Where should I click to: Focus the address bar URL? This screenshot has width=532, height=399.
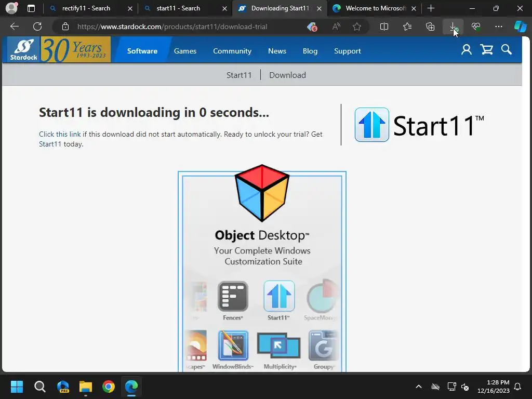point(172,26)
